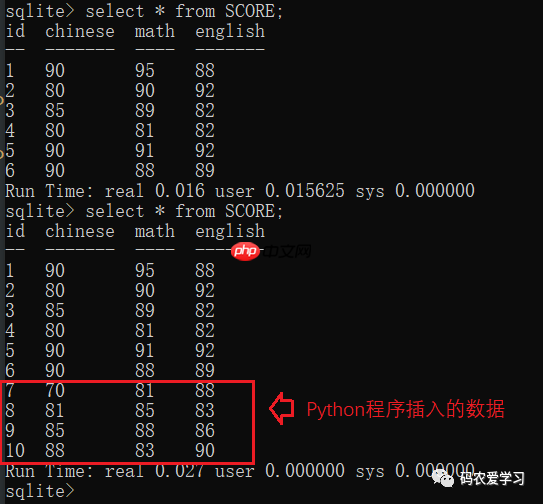The height and width of the screenshot is (504, 543).
Task: Select chinese score 70 in row 7
Action: pos(55,390)
